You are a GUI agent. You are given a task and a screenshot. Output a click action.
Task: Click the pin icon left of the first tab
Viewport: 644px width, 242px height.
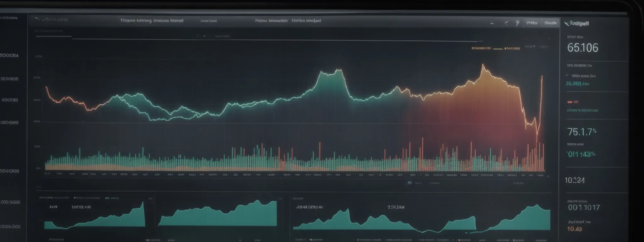[517, 23]
